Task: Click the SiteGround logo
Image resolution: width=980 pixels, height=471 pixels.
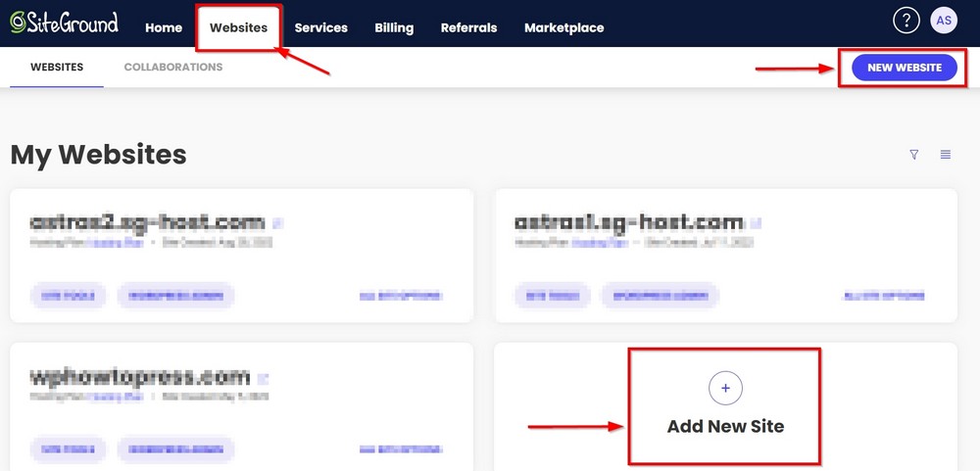Action: [64, 24]
